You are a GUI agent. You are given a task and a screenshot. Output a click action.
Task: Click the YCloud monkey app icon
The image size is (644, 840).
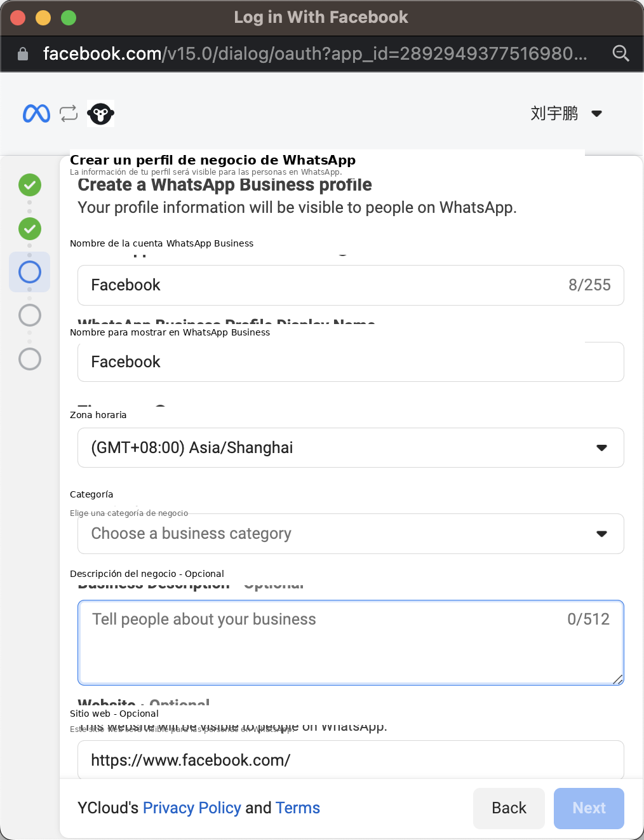click(100, 114)
